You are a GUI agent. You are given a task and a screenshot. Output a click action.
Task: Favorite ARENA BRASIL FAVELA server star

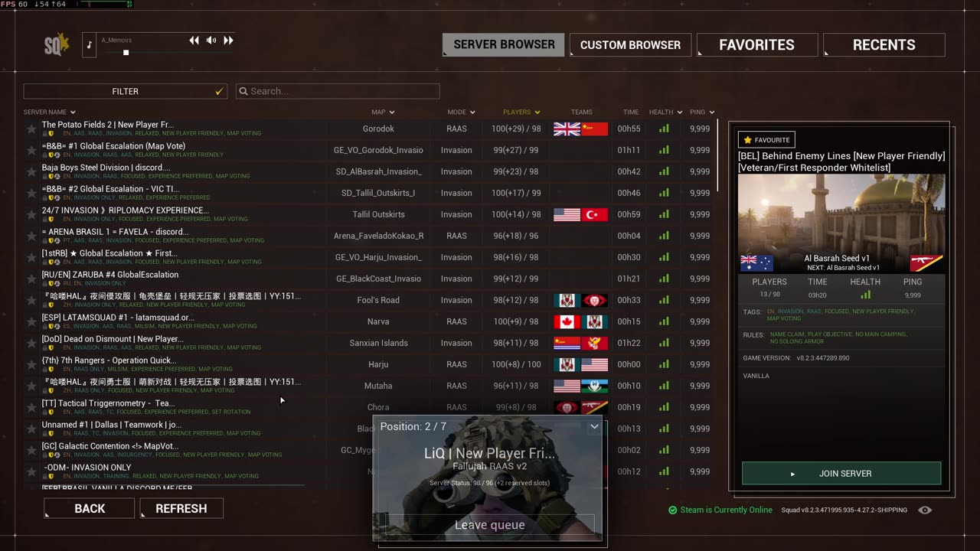click(31, 236)
